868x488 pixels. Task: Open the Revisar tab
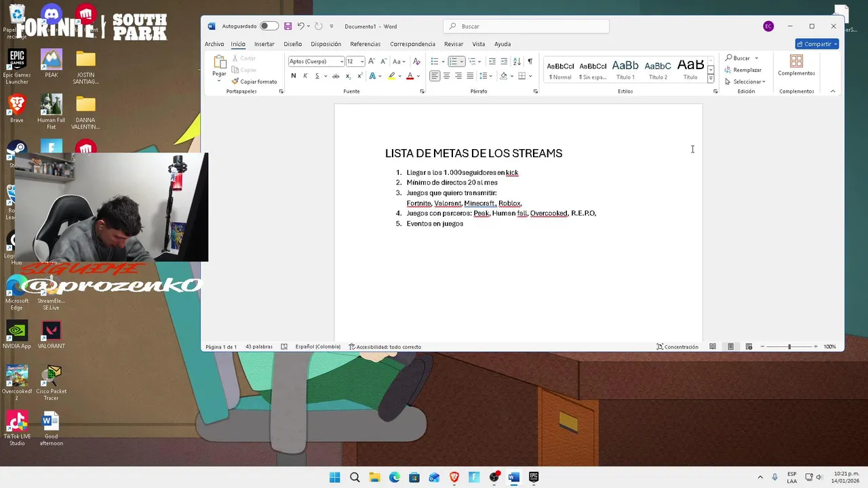coord(454,44)
